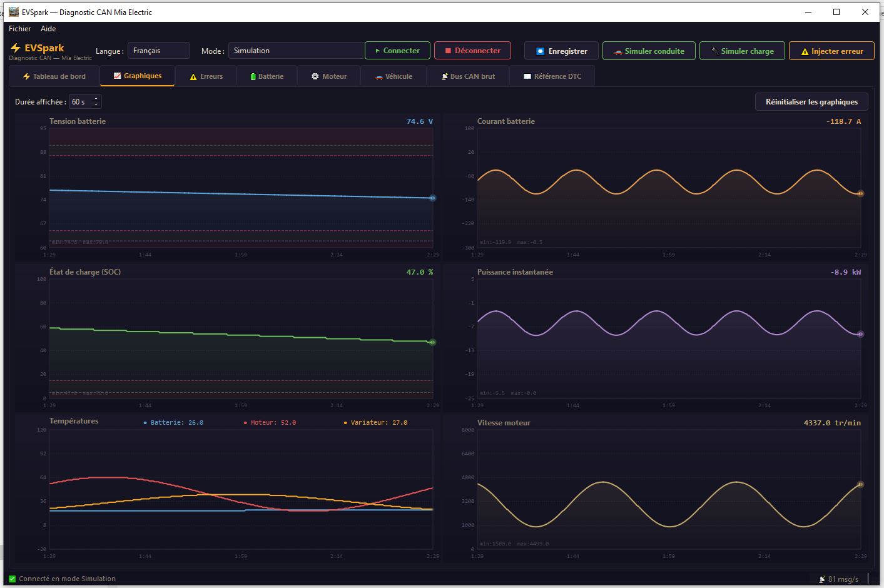Select the Véhicule tab
884x588 pixels.
click(394, 76)
